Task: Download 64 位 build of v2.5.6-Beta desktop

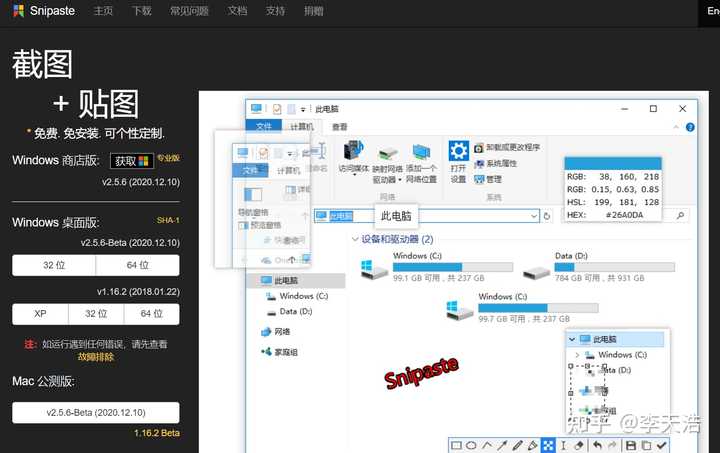Action: point(138,265)
